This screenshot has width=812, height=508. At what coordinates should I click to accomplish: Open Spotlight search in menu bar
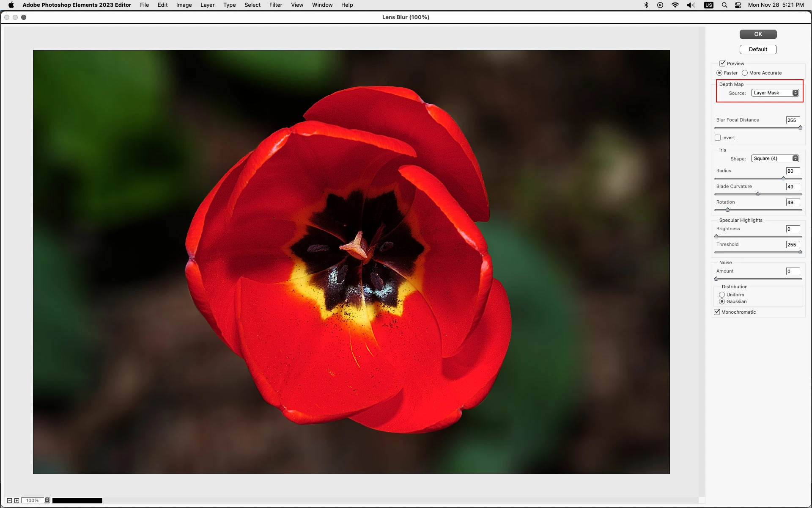click(724, 5)
